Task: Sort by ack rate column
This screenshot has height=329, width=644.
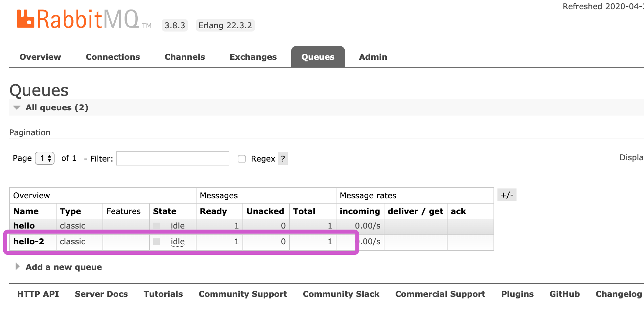Action: click(458, 211)
